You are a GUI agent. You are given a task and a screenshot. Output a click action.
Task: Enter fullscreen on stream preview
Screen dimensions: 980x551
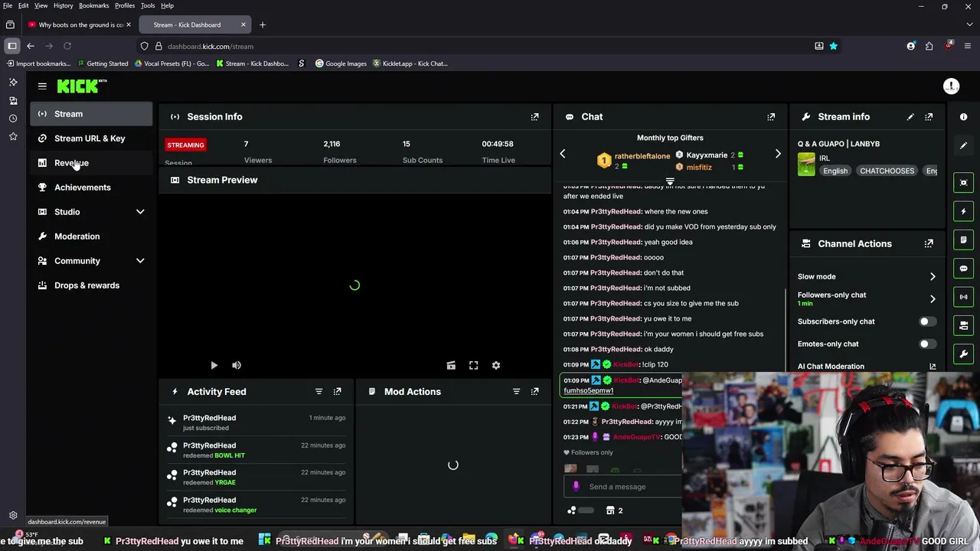pos(473,366)
